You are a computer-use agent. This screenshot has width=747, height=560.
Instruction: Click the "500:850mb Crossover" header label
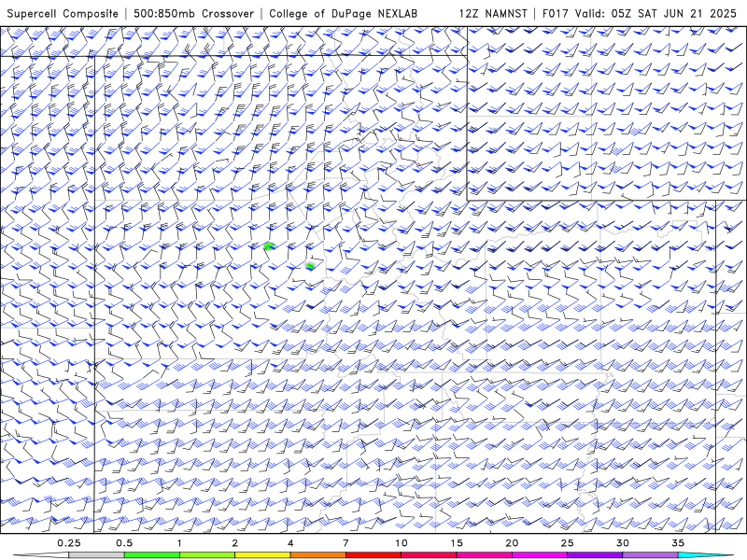pos(194,13)
